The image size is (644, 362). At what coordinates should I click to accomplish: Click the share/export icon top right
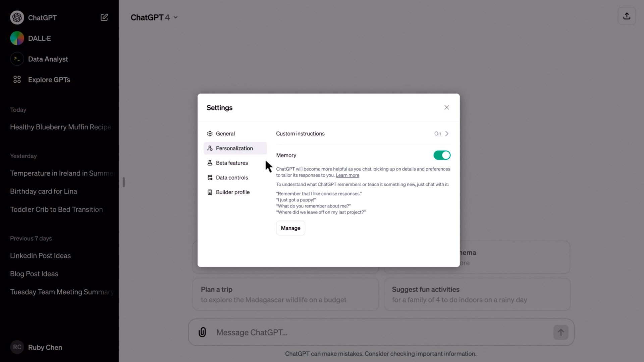(x=627, y=16)
